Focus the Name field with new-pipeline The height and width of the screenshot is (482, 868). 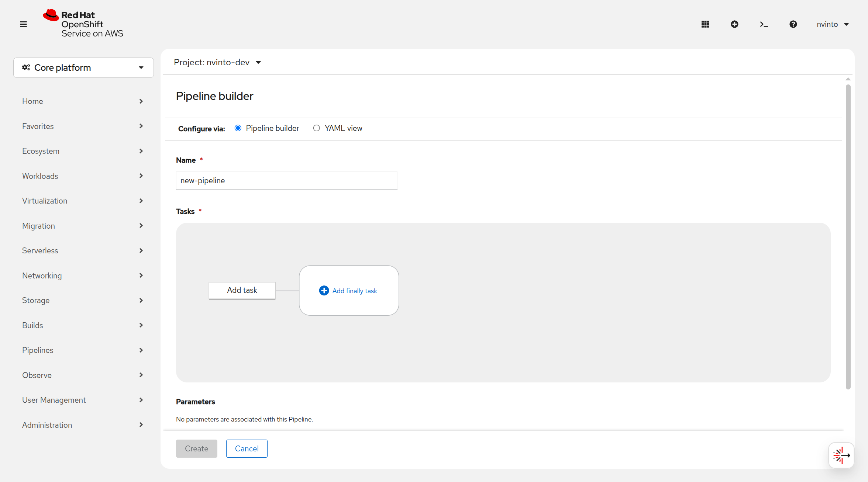click(287, 181)
